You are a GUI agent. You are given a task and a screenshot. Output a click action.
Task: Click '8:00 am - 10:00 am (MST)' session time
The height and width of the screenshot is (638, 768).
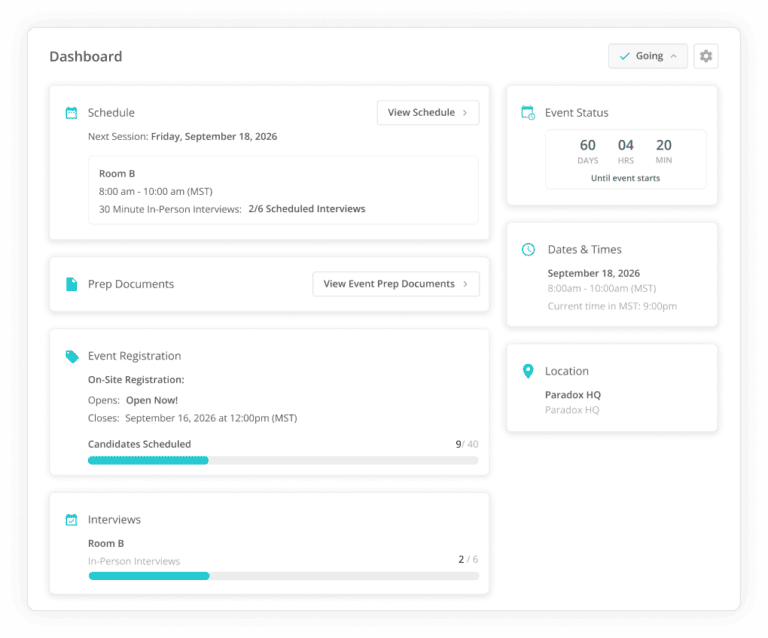coord(156,191)
